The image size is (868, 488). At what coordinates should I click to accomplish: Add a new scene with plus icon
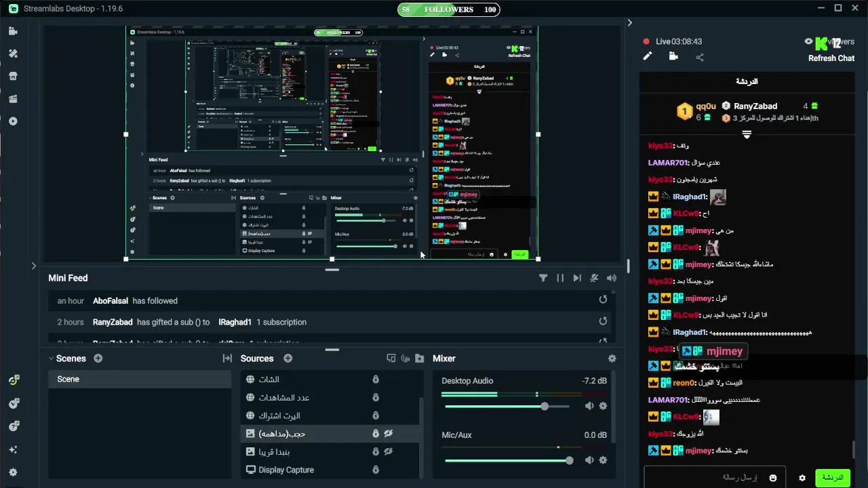click(98, 358)
